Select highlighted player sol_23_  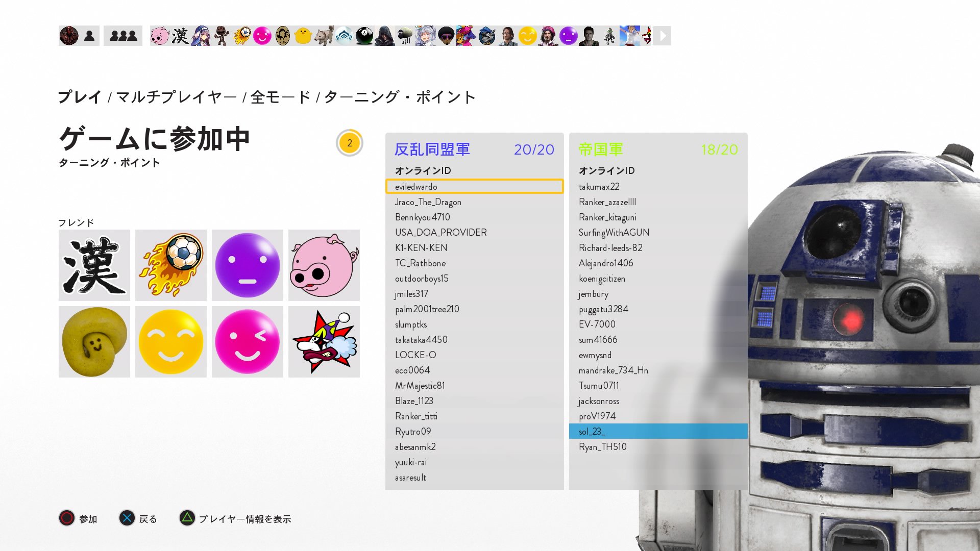tap(658, 432)
